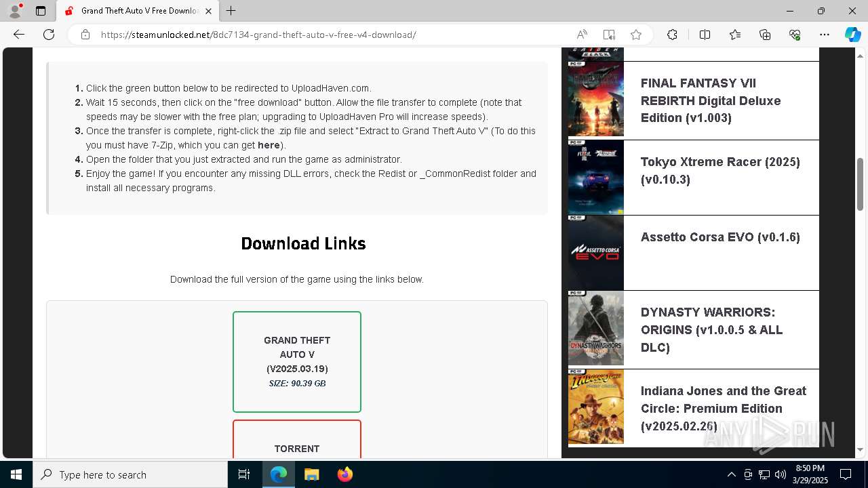The width and height of the screenshot is (868, 488).
Task: Open Collections panel
Action: pyautogui.click(x=765, y=35)
